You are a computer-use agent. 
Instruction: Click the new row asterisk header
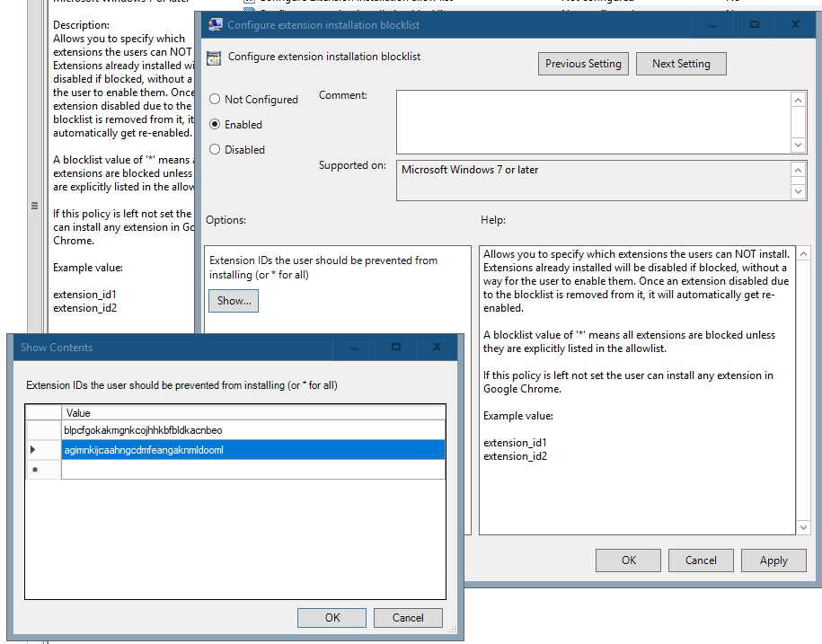(x=35, y=470)
